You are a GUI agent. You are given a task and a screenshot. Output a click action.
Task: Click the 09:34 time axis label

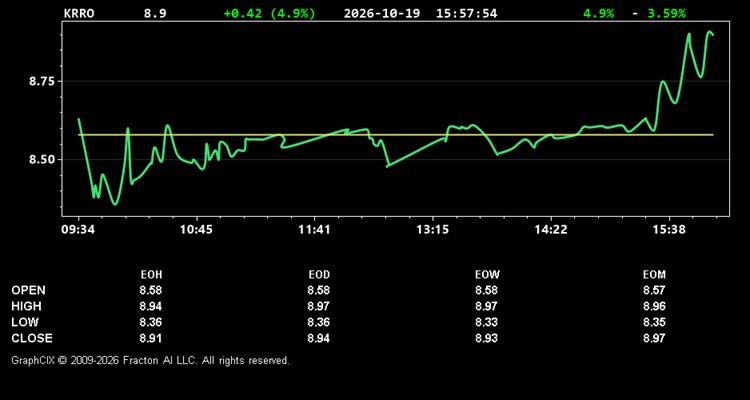pos(78,230)
